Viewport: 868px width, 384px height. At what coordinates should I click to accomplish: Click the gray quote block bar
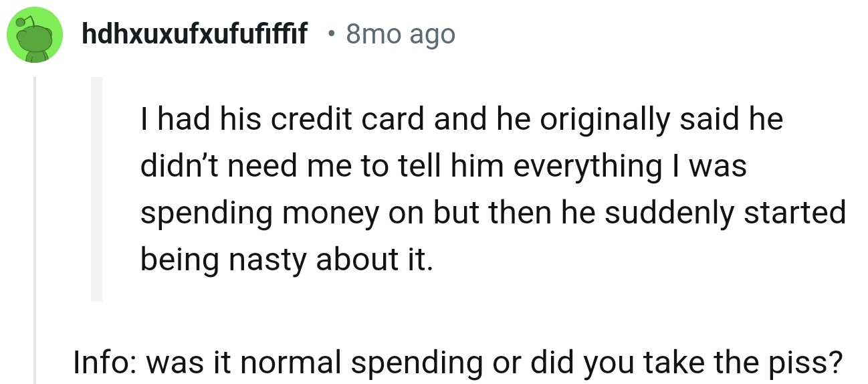coord(97,189)
